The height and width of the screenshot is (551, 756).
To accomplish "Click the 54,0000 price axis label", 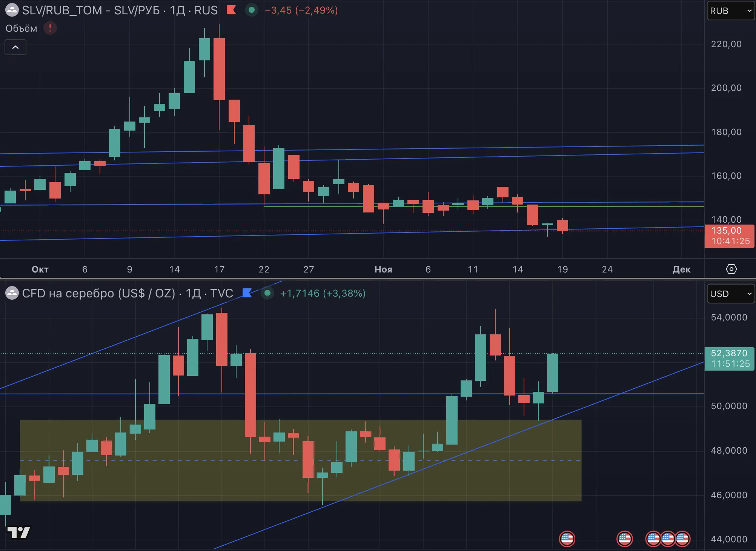I will 729,317.
